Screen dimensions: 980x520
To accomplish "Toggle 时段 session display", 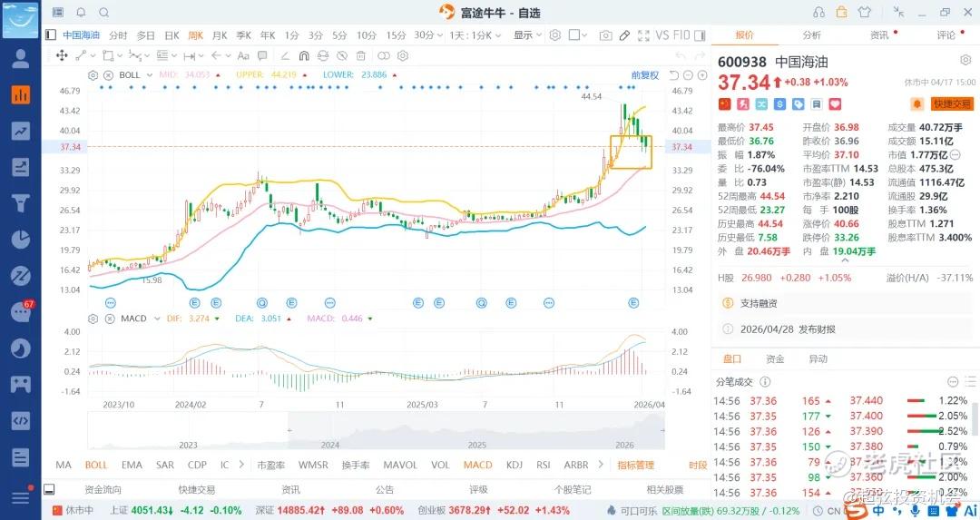I will tap(698, 465).
